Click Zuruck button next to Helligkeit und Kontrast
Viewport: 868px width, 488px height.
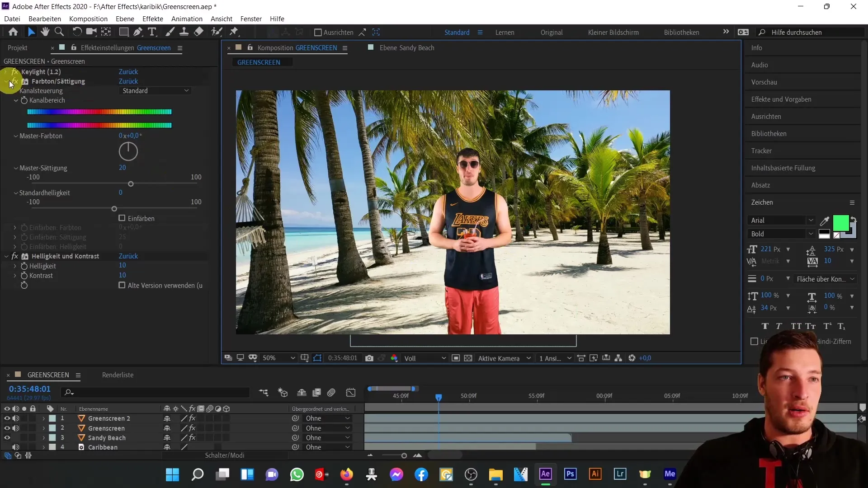pos(128,256)
